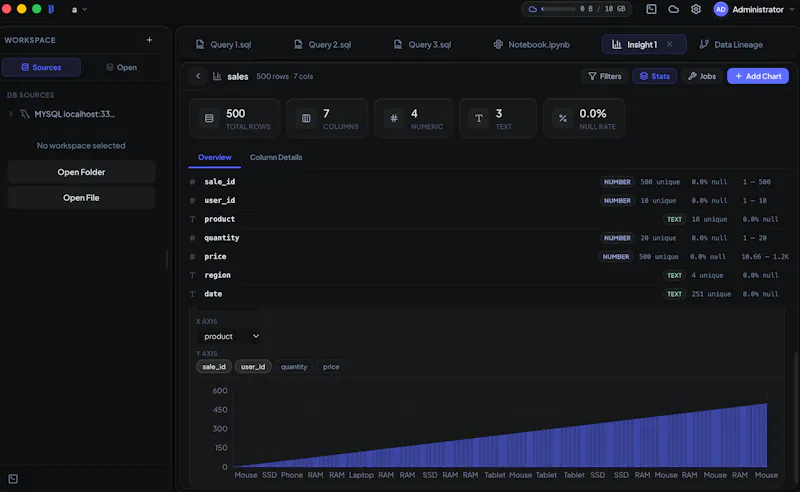Click the Add Chart button
800x492 pixels.
pyautogui.click(x=758, y=76)
